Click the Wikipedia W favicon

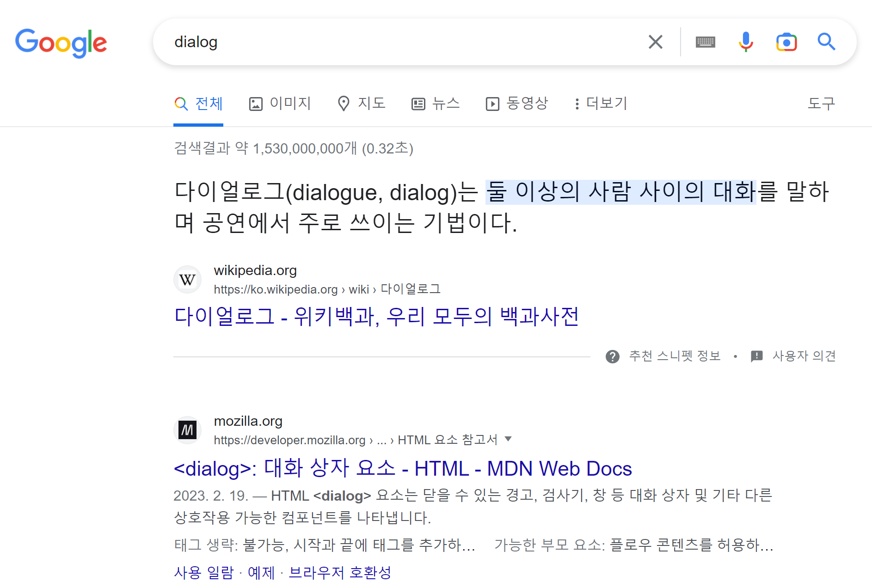tap(187, 280)
